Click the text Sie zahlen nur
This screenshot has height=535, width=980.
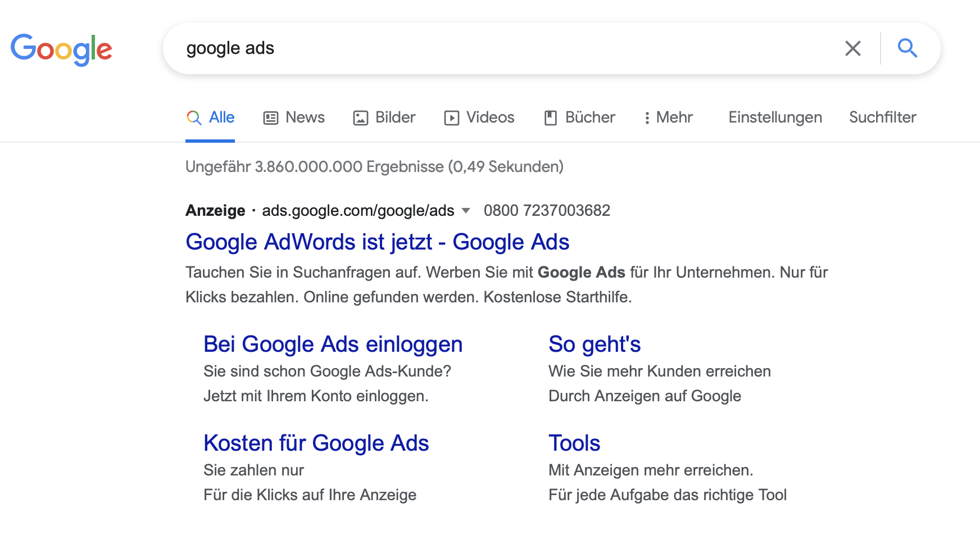click(253, 470)
